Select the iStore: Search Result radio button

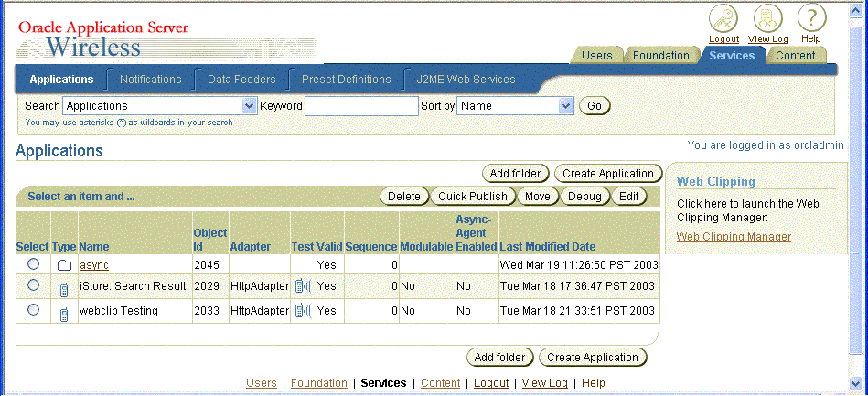tap(33, 284)
